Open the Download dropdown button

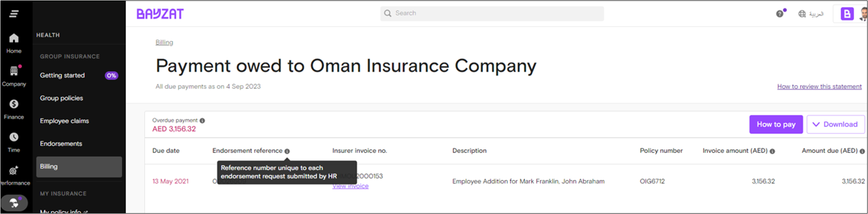[835, 125]
